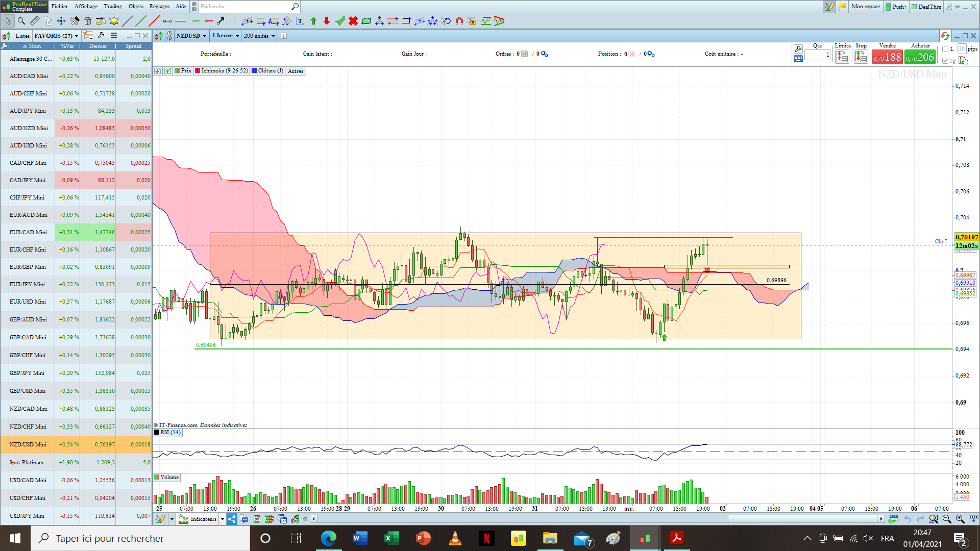Click the Limite order icon
The width and height of the screenshot is (980, 551).
(842, 57)
